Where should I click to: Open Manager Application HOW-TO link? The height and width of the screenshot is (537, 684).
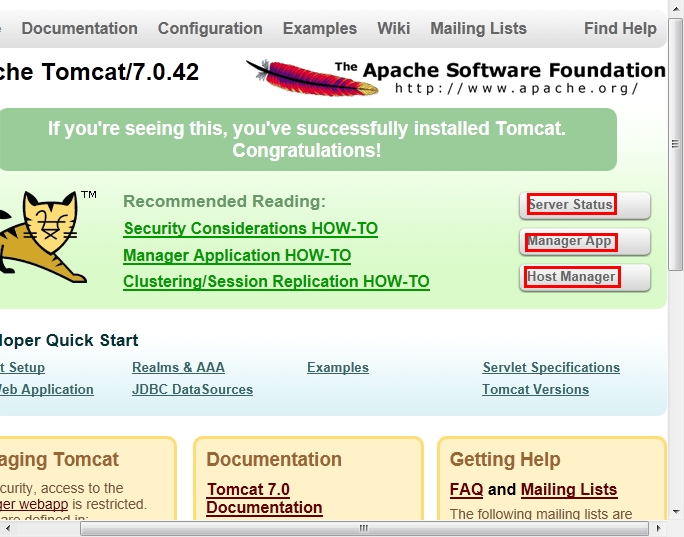pos(237,256)
